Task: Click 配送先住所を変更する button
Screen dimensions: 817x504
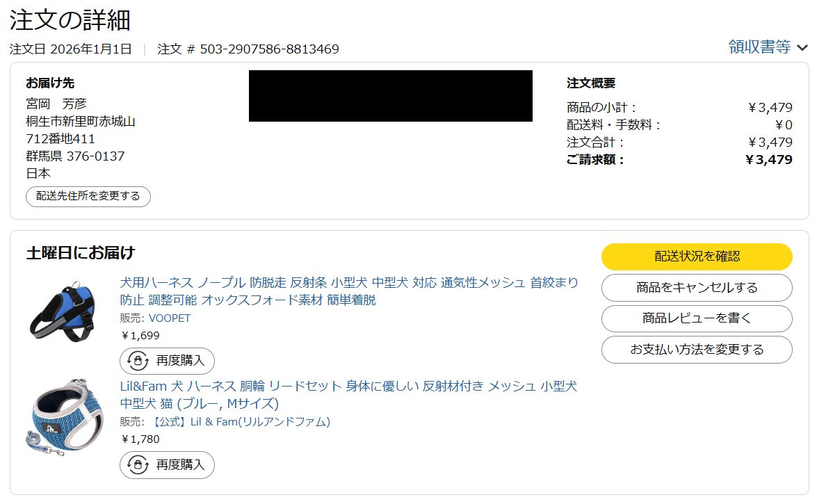Action: (88, 196)
